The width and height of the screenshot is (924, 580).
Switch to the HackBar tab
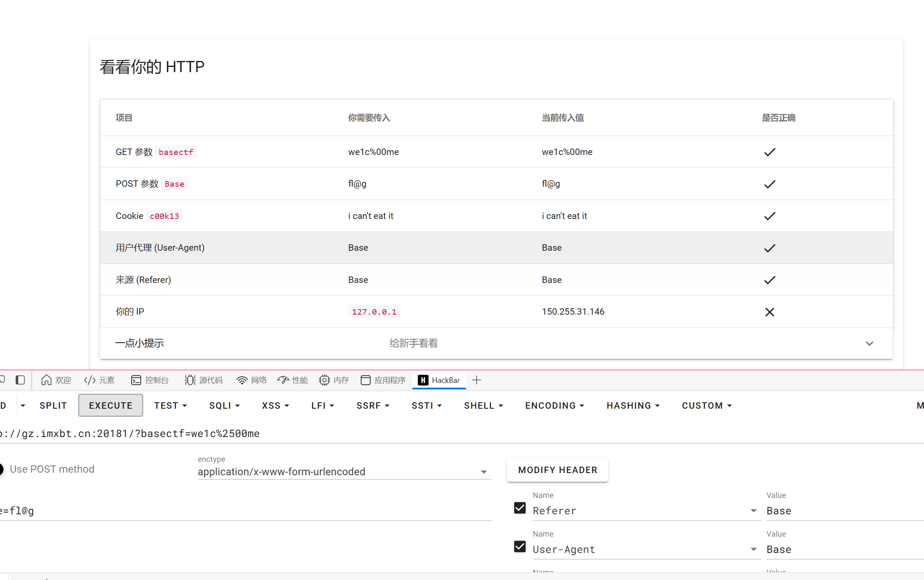(x=439, y=380)
